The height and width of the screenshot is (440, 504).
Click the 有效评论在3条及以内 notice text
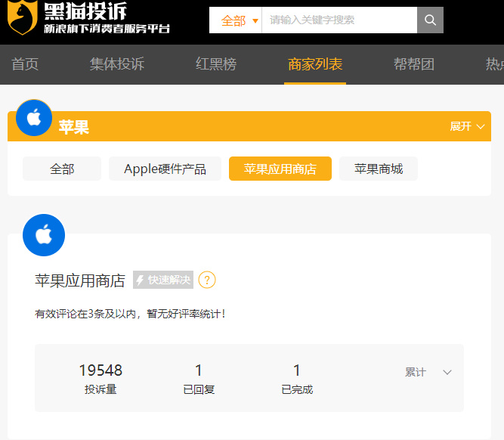[130, 314]
